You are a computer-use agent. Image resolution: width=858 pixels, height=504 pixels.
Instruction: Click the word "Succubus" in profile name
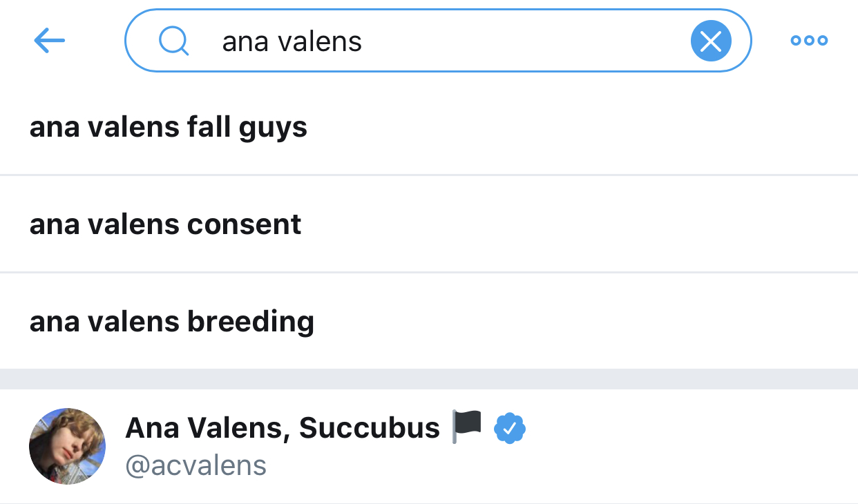pos(370,428)
